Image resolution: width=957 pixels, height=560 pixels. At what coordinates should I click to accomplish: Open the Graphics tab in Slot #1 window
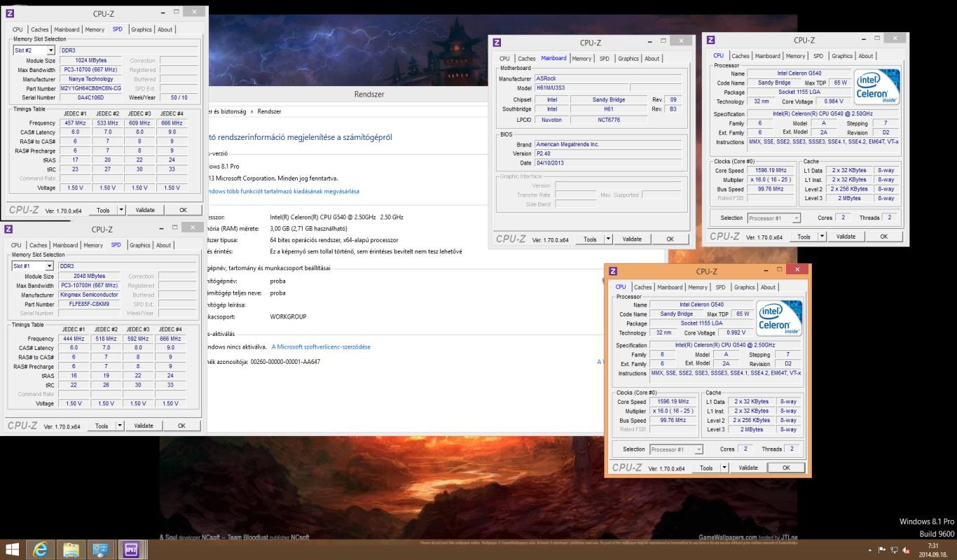click(x=139, y=245)
